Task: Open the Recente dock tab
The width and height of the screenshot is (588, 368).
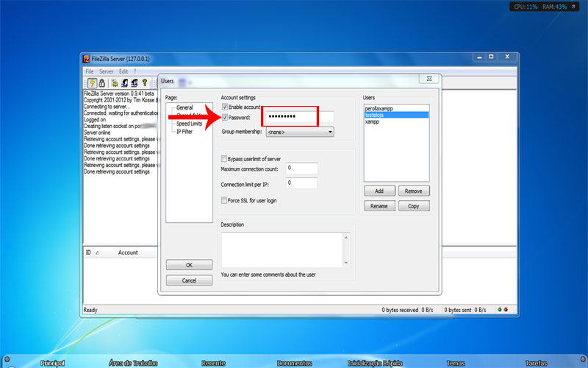Action: (213, 363)
